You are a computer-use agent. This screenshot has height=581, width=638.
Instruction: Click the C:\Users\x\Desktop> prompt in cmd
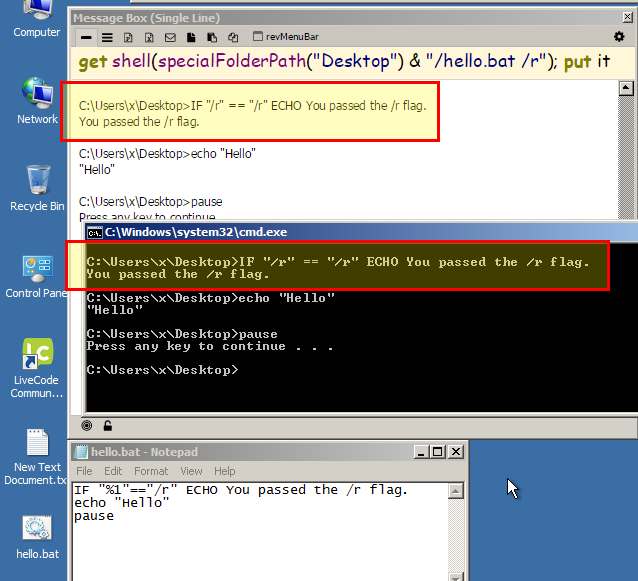pos(162,370)
